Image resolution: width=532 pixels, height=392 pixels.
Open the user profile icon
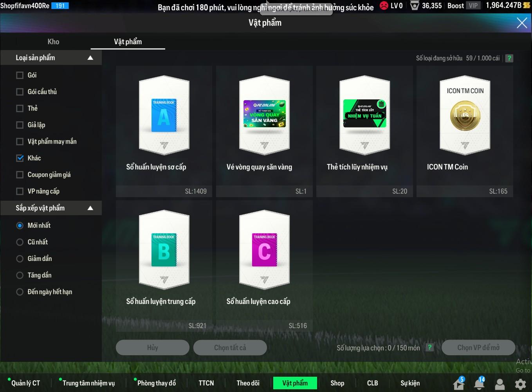[x=500, y=384]
